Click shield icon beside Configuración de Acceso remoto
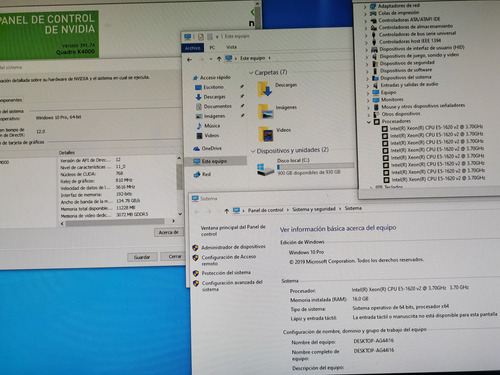 [x=196, y=258]
